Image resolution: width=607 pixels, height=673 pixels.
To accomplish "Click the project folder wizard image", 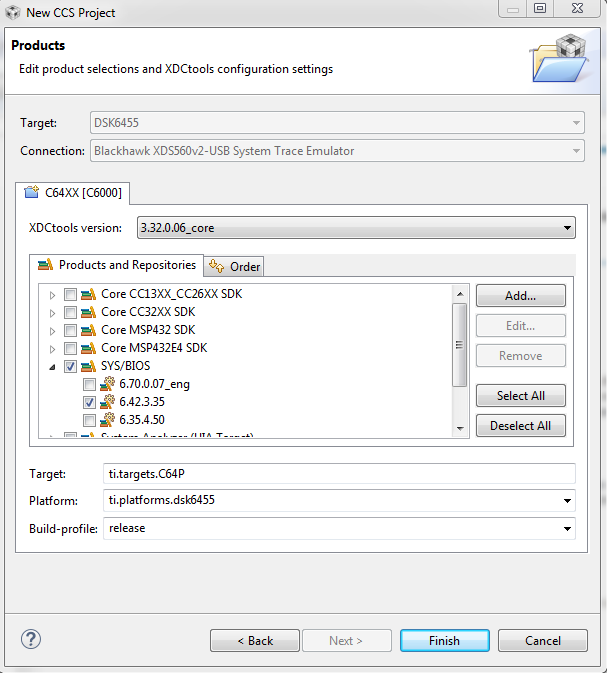I will pyautogui.click(x=560, y=59).
